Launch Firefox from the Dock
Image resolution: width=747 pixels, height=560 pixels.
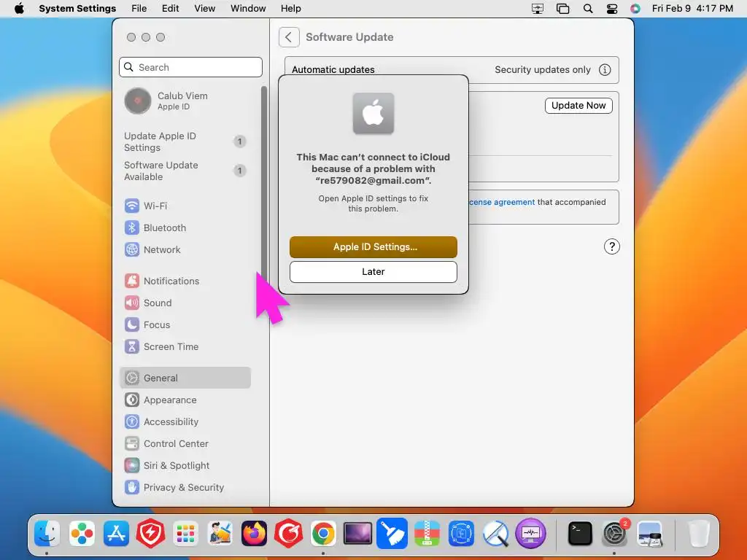[254, 533]
